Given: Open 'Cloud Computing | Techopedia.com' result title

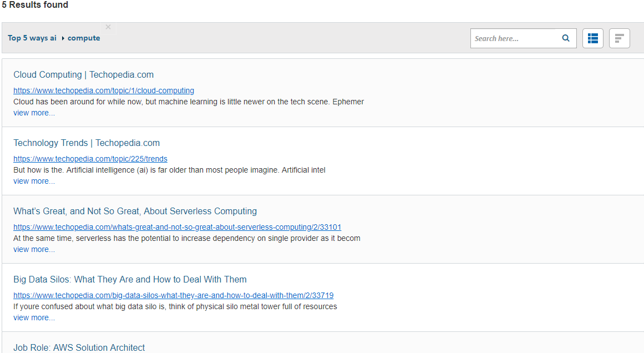Looking at the screenshot, I should tap(83, 75).
